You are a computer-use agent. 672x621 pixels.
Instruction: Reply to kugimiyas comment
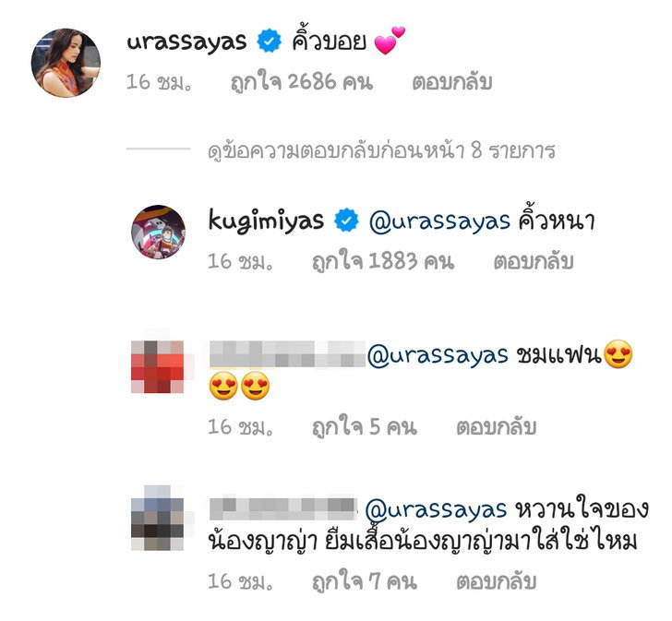pos(534,261)
